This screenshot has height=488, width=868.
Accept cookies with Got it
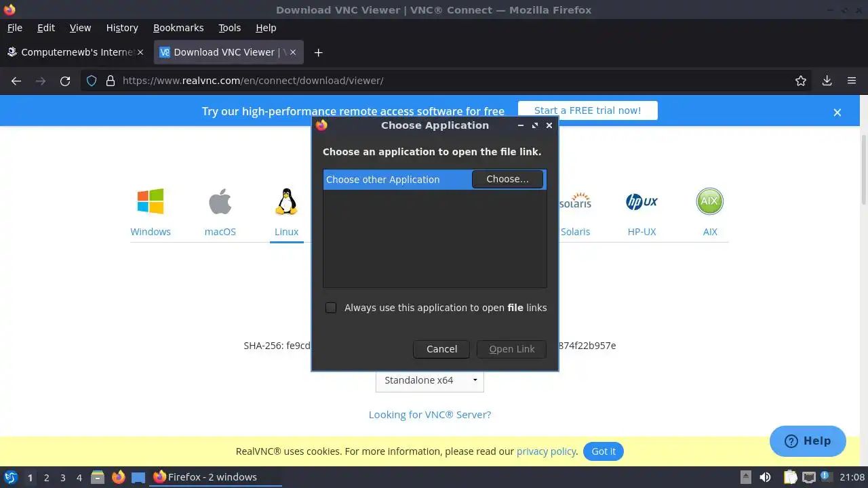tap(604, 451)
